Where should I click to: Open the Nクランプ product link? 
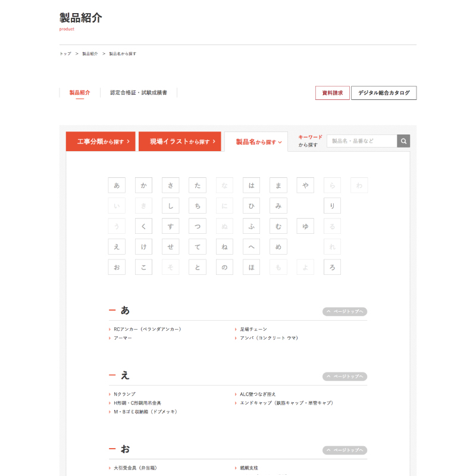coord(124,394)
